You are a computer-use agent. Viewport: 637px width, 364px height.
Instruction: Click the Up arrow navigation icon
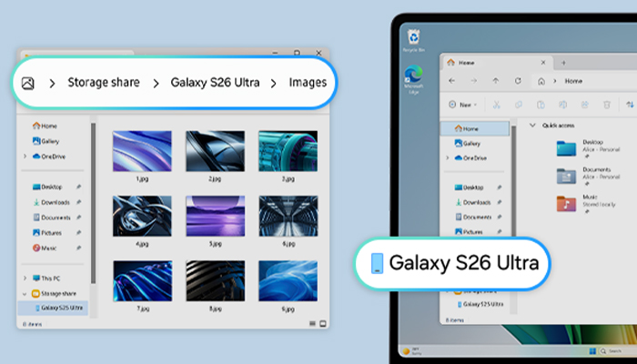click(495, 81)
